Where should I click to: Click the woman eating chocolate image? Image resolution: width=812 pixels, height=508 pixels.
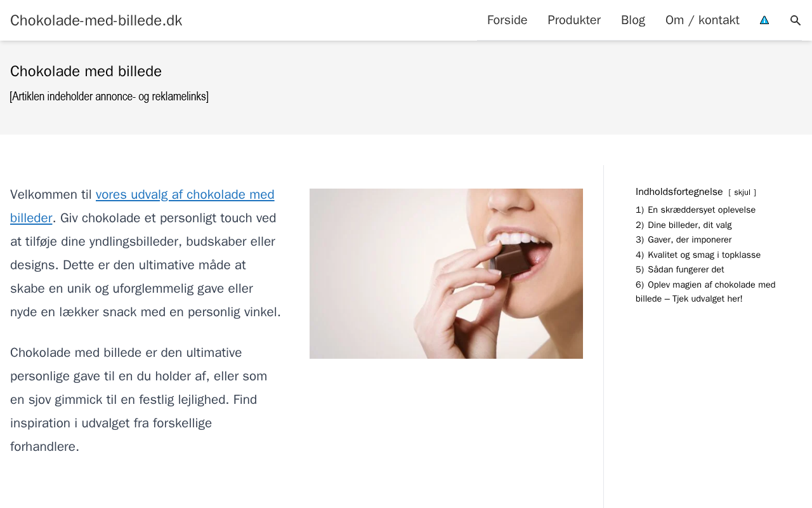coord(446,274)
